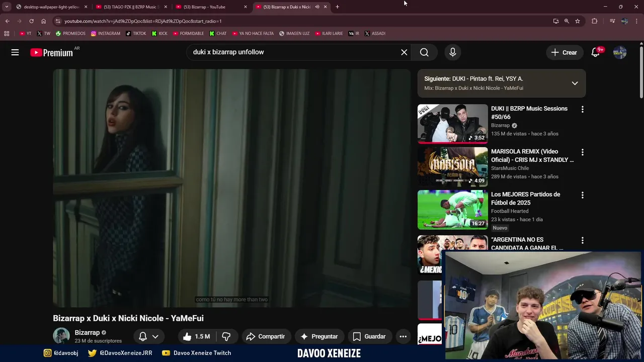The width and height of the screenshot is (644, 362).
Task: Open site information icon in address bar
Action: pos(58,21)
